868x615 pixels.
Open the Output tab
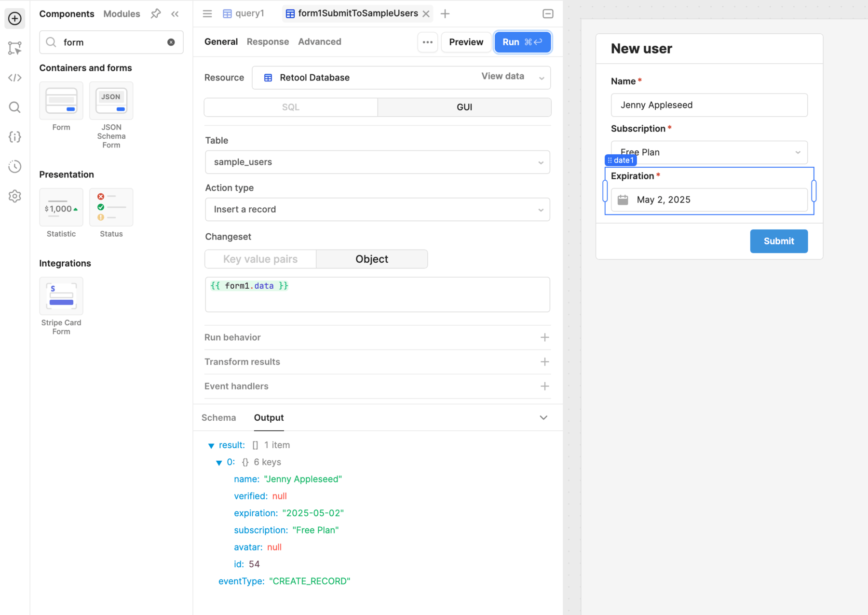pyautogui.click(x=269, y=418)
